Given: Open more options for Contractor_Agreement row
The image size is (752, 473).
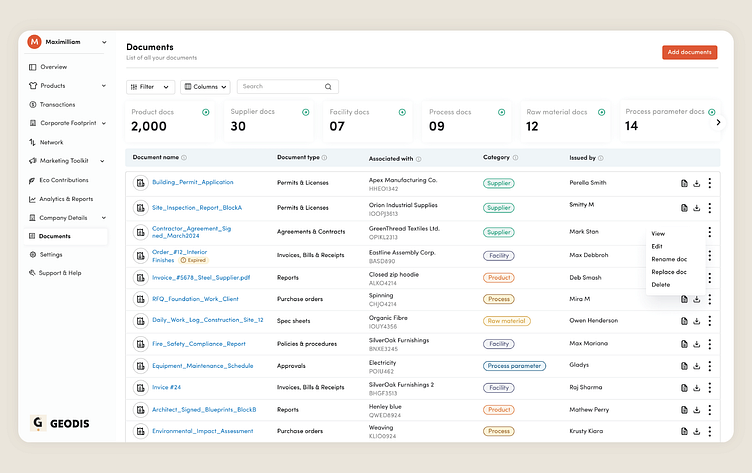Looking at the screenshot, I should [710, 232].
